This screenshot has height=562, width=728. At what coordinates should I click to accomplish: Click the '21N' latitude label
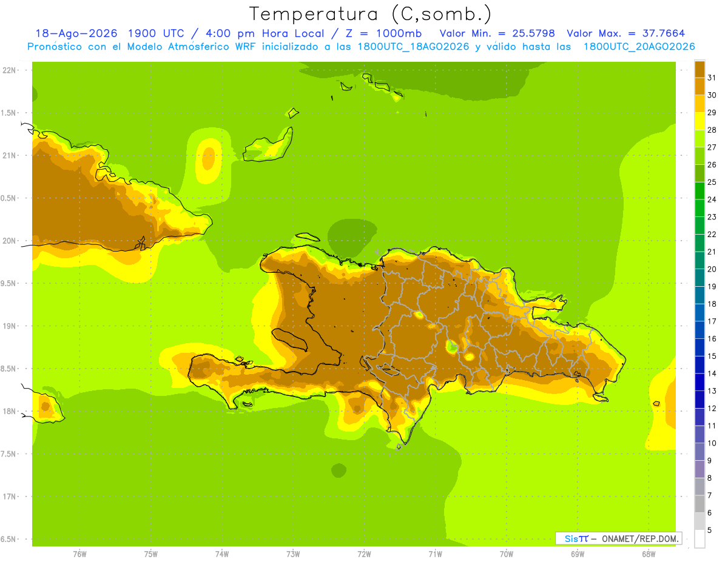pos(10,156)
